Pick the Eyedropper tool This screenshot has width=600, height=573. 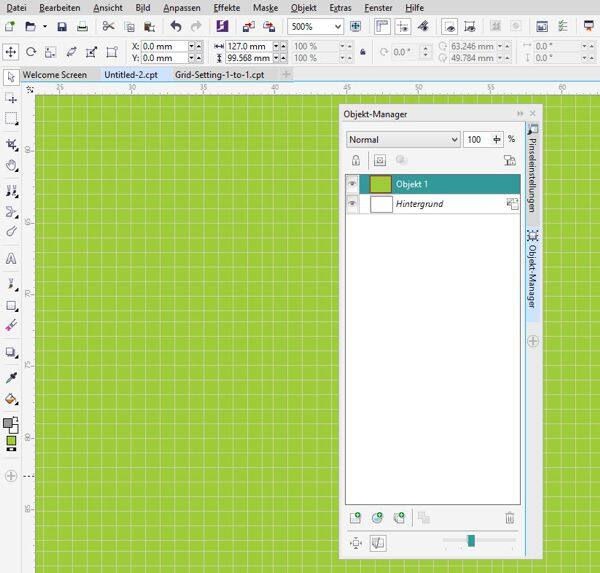point(11,377)
